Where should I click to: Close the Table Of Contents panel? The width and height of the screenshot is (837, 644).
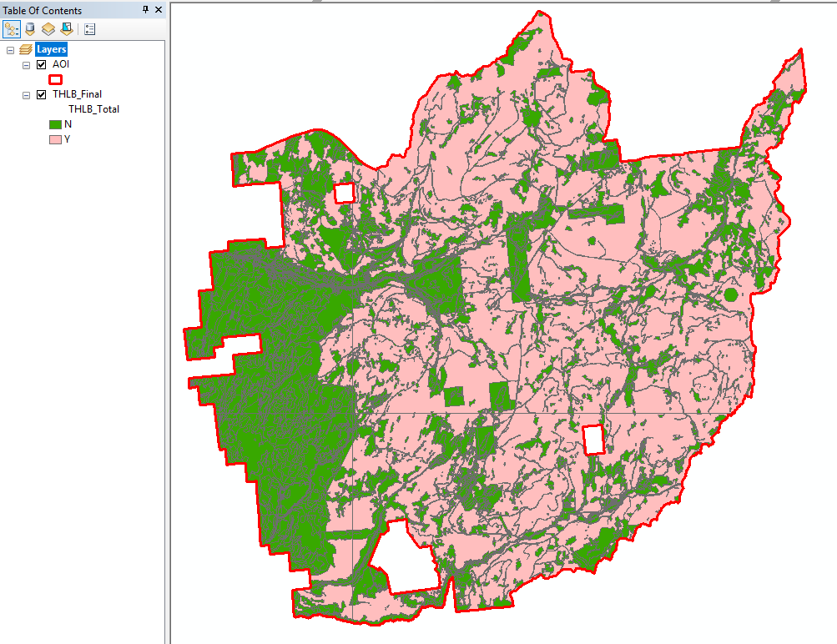pos(159,10)
